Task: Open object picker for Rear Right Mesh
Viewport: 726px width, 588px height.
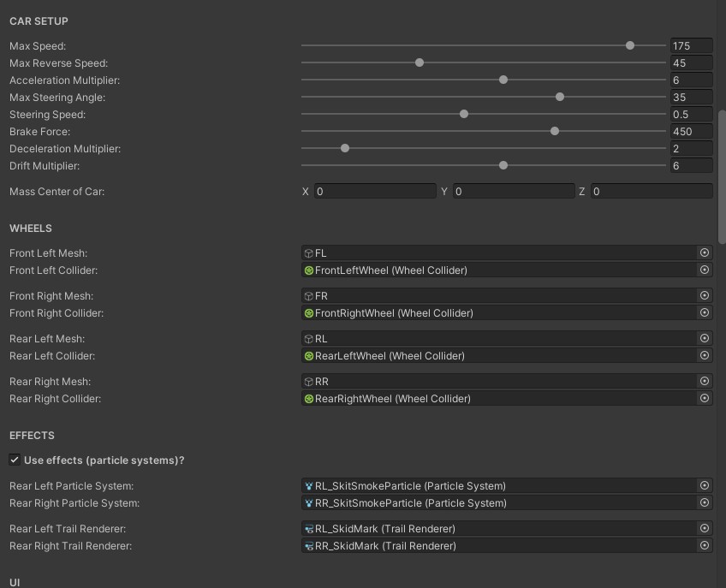Action: 705,381
